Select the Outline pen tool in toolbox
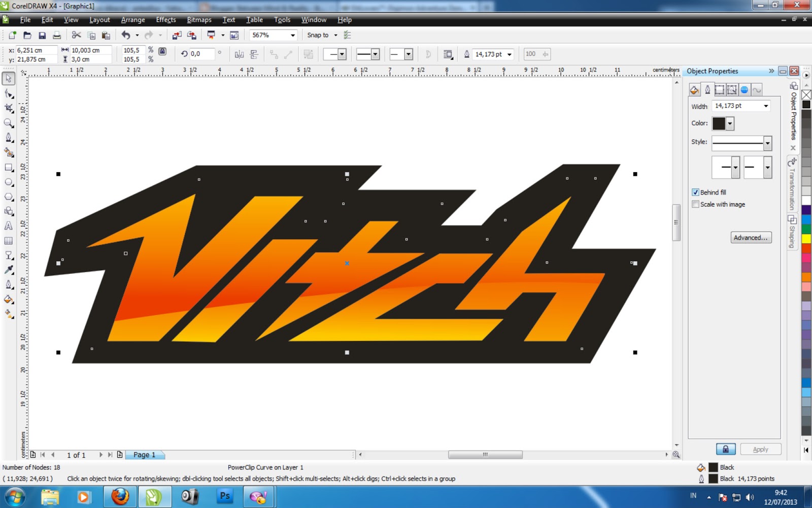Viewport: 812px width, 508px height. point(9,285)
